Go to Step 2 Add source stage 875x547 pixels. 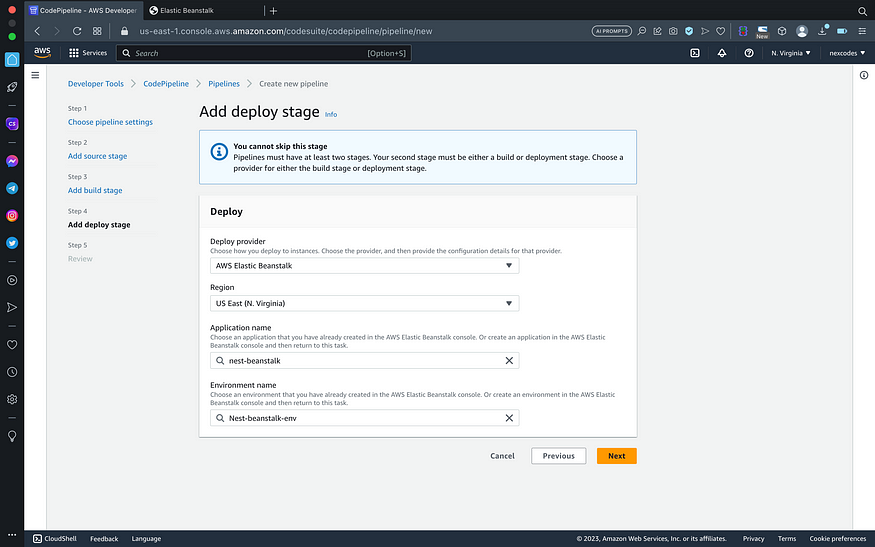tap(98, 156)
